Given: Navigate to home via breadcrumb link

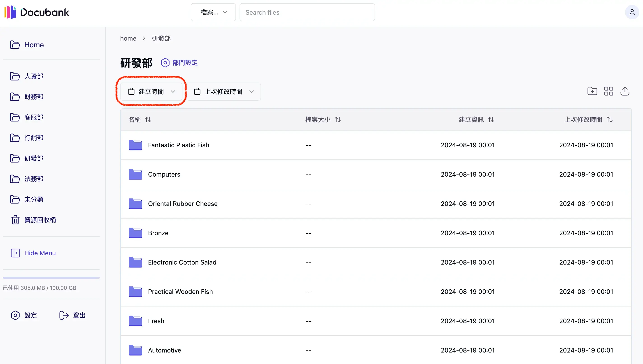Looking at the screenshot, I should (x=128, y=38).
